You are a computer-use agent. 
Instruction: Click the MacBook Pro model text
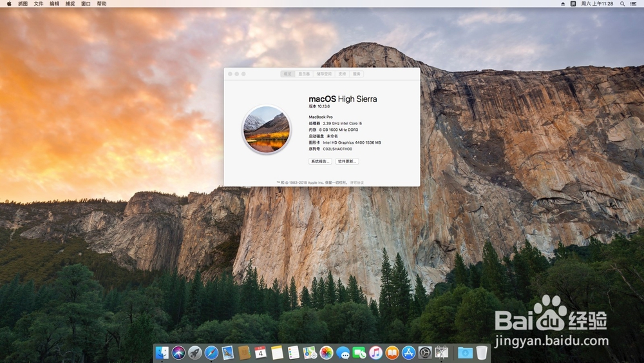point(321,117)
